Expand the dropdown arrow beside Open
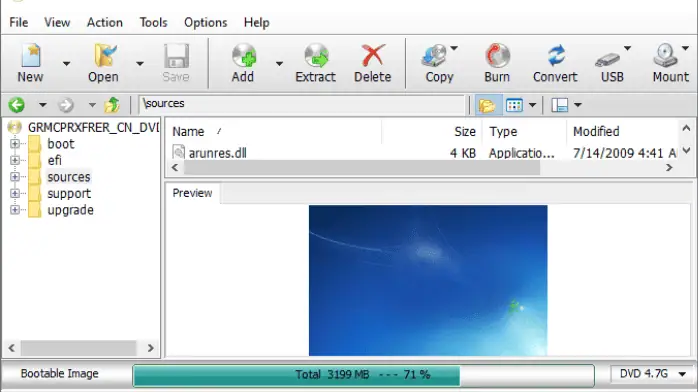The height and width of the screenshot is (392, 698). coord(139,64)
